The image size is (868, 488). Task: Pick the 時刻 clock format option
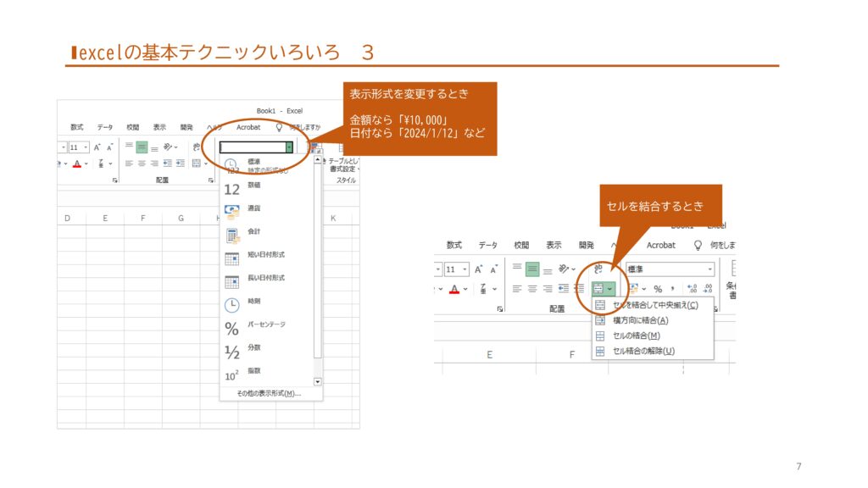point(254,301)
